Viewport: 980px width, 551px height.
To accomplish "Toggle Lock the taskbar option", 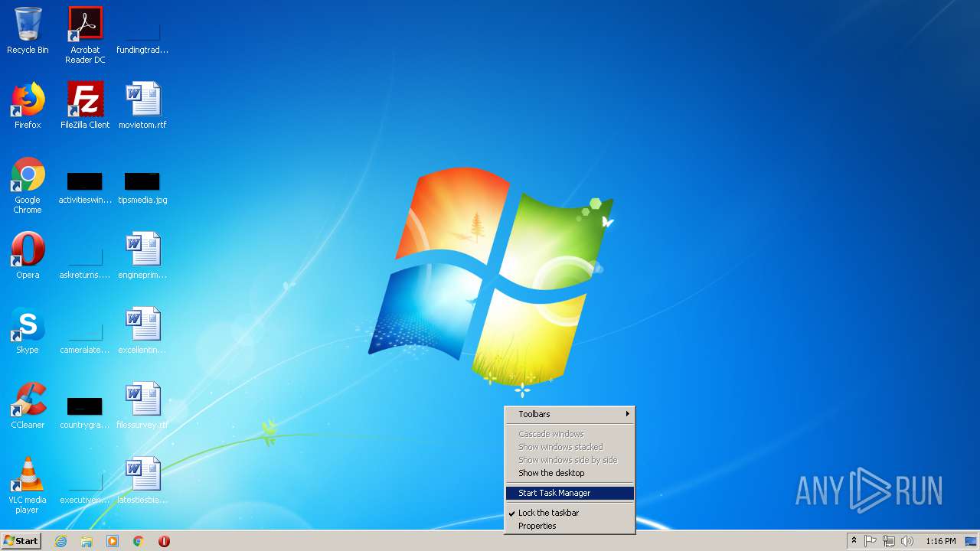I will [570, 513].
